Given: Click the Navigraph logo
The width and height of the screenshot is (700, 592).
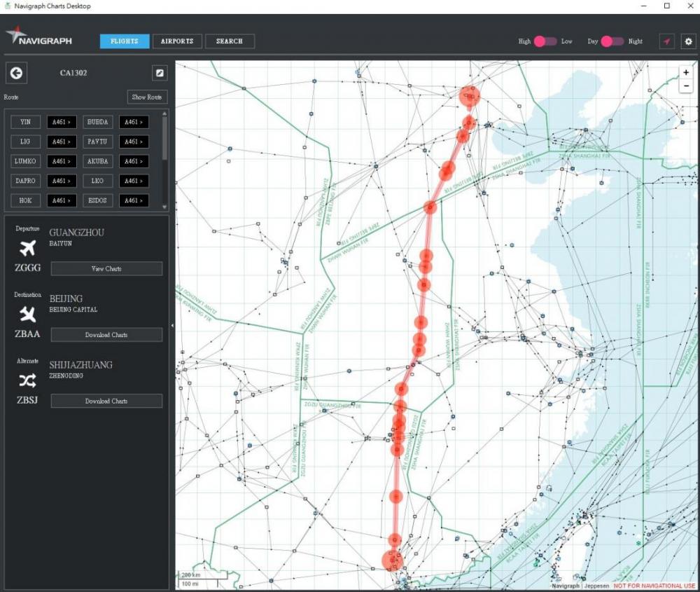Looking at the screenshot, I should tap(38, 36).
